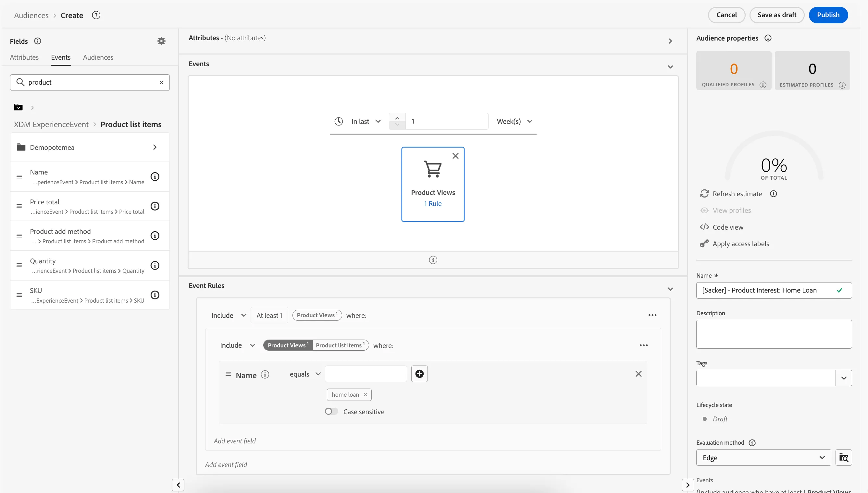This screenshot has height=493, width=868.
Task: Click the Cancel button
Action: tap(726, 15)
